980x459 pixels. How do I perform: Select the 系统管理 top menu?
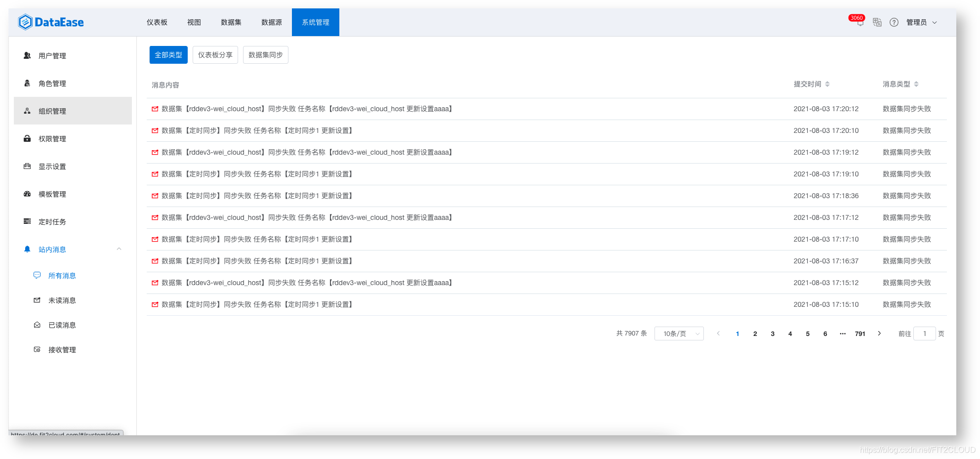[316, 22]
